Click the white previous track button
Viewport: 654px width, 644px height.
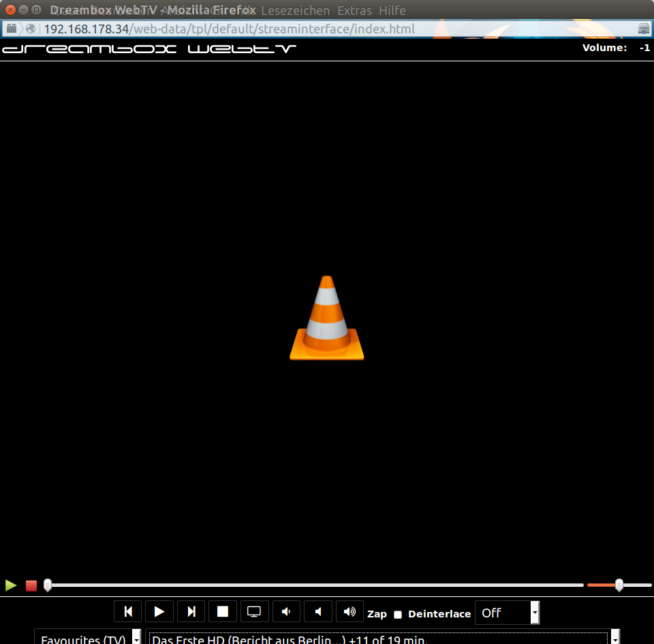pyautogui.click(x=128, y=612)
